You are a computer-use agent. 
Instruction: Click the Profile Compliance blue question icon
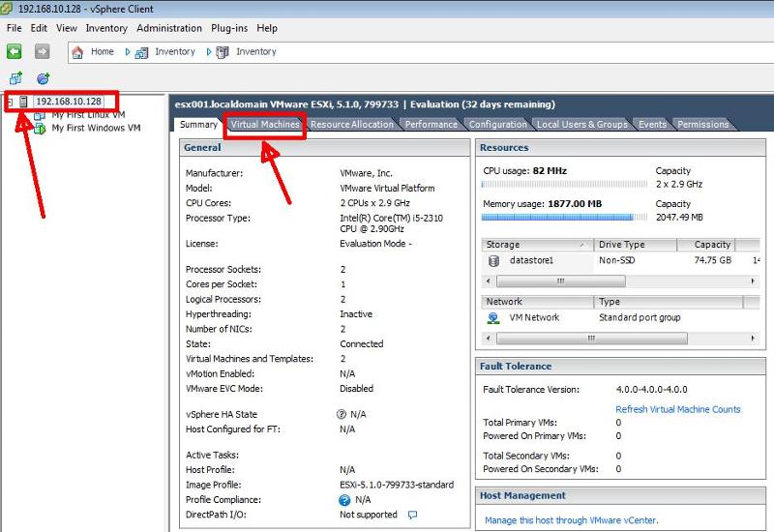[344, 500]
